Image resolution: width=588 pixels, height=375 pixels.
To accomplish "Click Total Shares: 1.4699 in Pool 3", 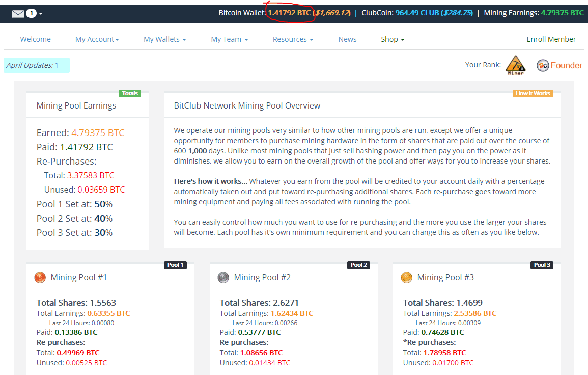I will 443,303.
